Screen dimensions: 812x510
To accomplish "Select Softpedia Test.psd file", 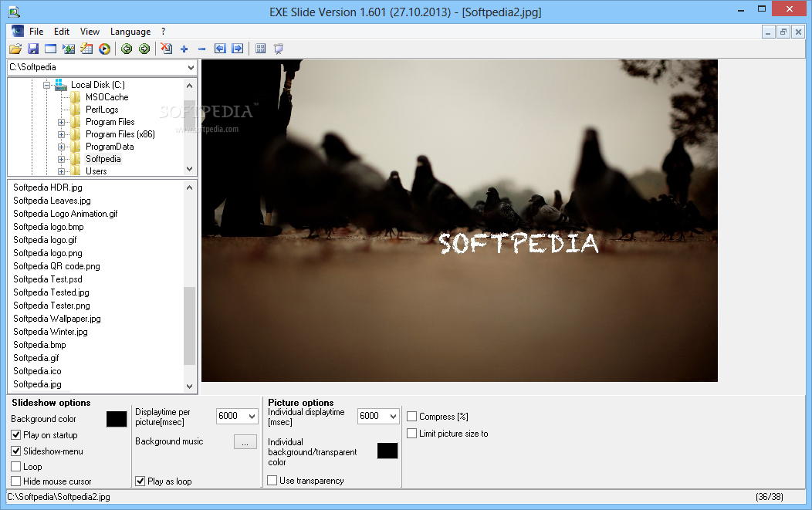I will point(48,279).
